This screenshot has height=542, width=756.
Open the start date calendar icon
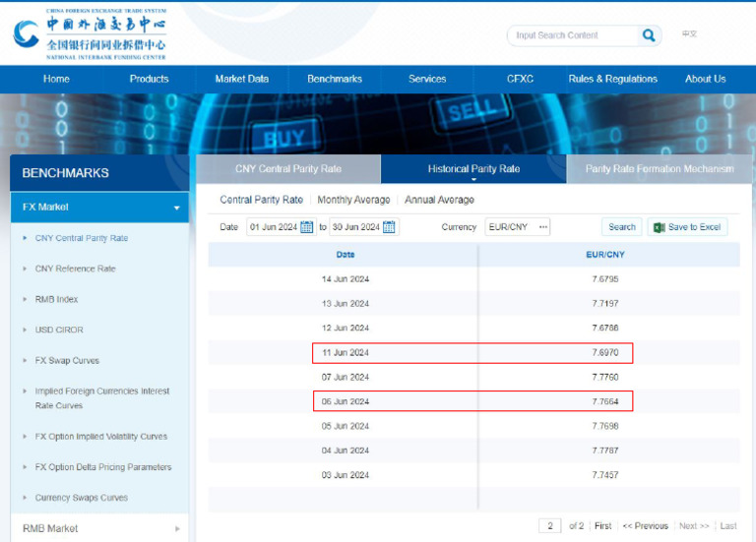point(307,227)
